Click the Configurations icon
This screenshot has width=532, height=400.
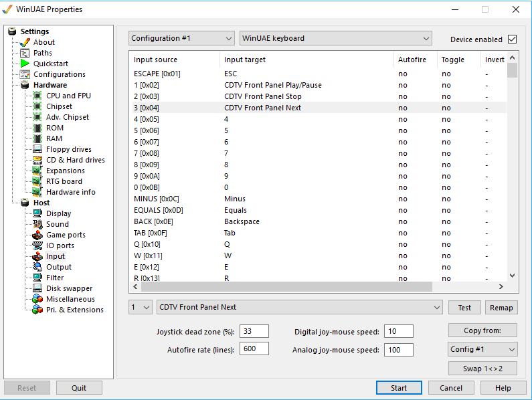(x=25, y=74)
